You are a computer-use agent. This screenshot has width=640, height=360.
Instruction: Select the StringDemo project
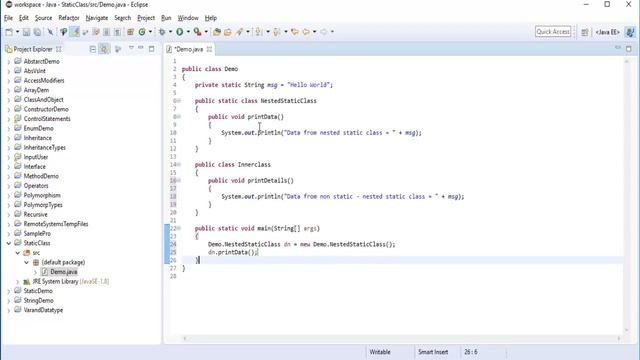[38, 300]
